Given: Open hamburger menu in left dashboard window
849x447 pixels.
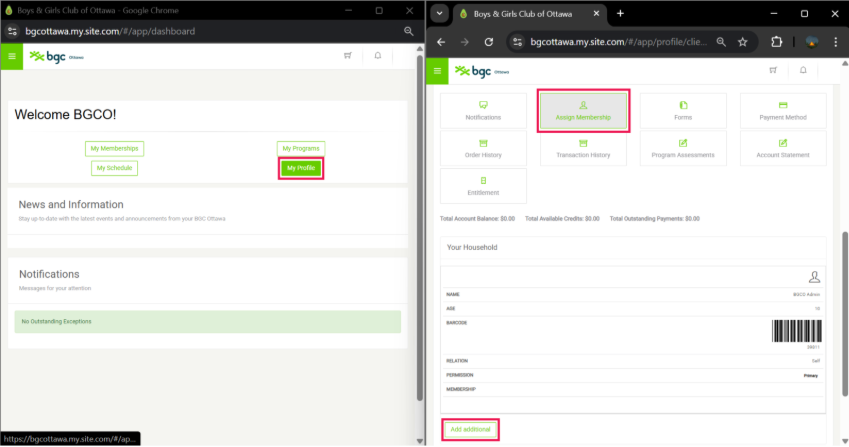Looking at the screenshot, I should (12, 56).
